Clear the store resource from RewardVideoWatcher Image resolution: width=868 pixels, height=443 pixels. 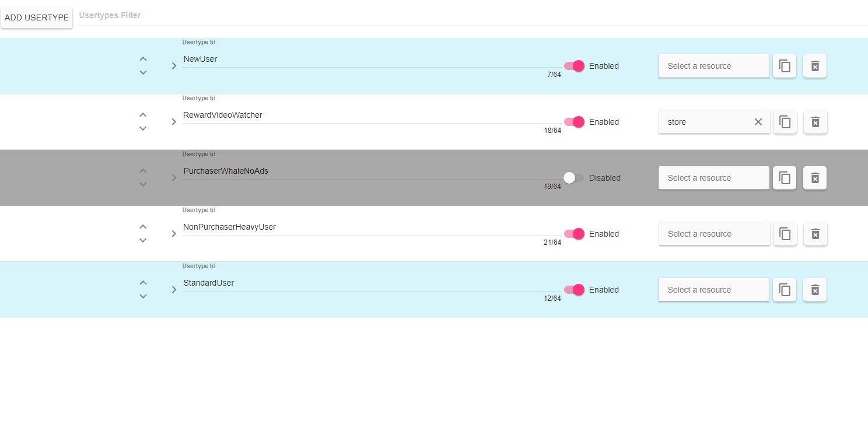click(758, 122)
